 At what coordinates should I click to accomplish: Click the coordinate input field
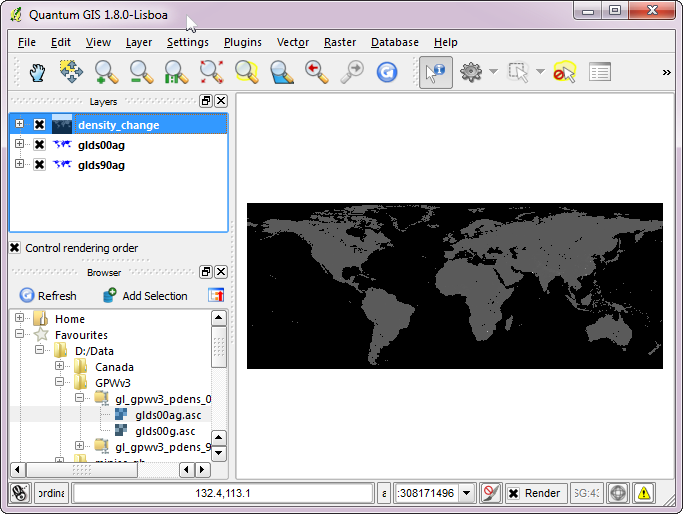click(x=223, y=493)
